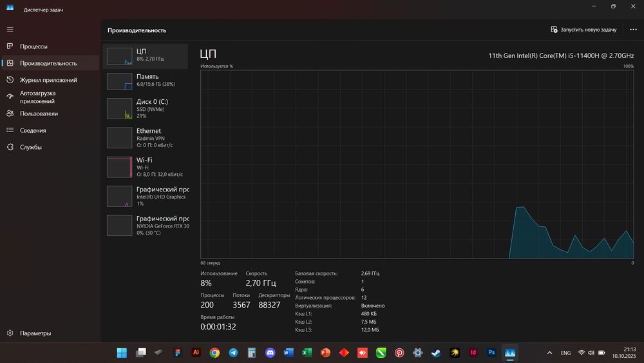Open the Сведения page
The height and width of the screenshot is (363, 644).
point(50,130)
